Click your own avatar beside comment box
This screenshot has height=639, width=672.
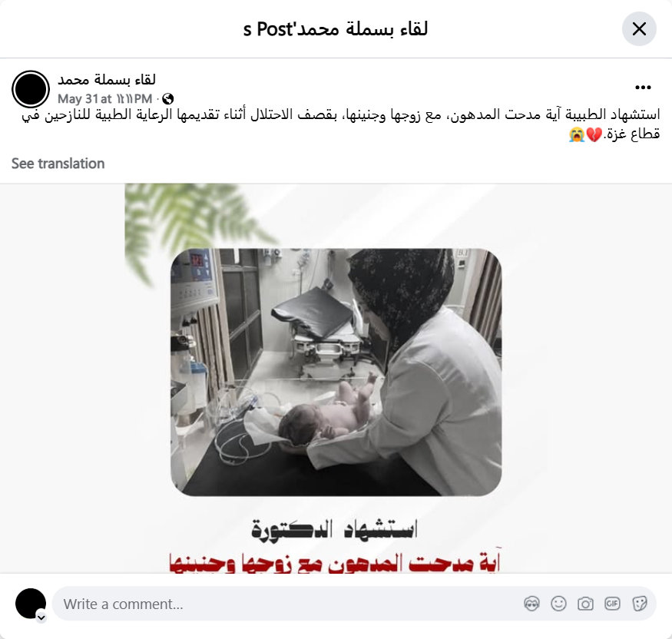tap(31, 604)
